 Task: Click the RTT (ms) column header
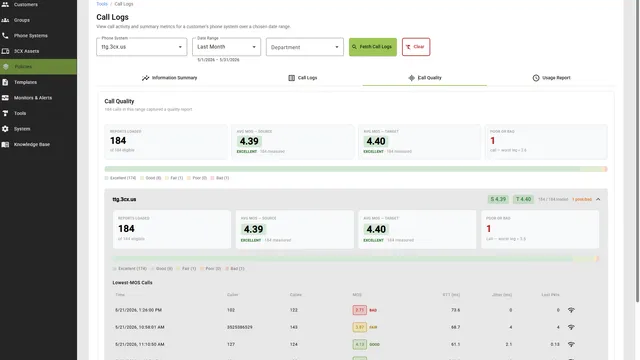click(451, 295)
